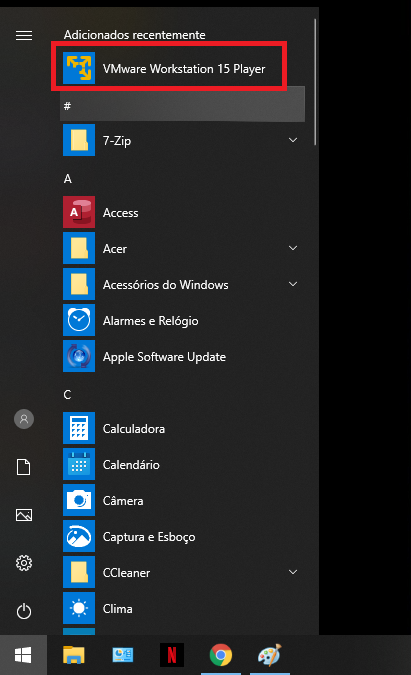Open the Start menu hamburger expand icon

tap(24, 35)
